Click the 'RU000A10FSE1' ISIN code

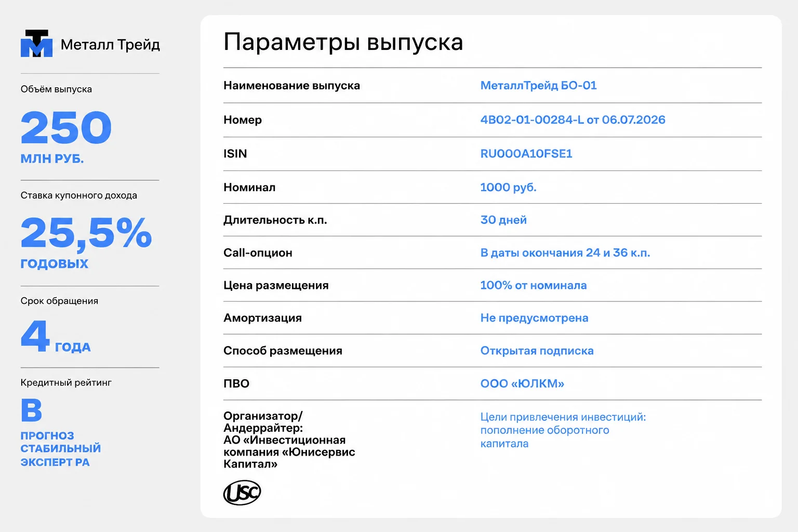526,154
